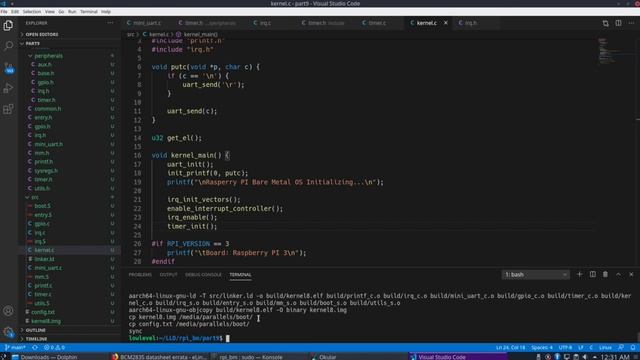Create a new terminal with plus icon
This screenshot has width=640, height=360.
[x=580, y=274]
